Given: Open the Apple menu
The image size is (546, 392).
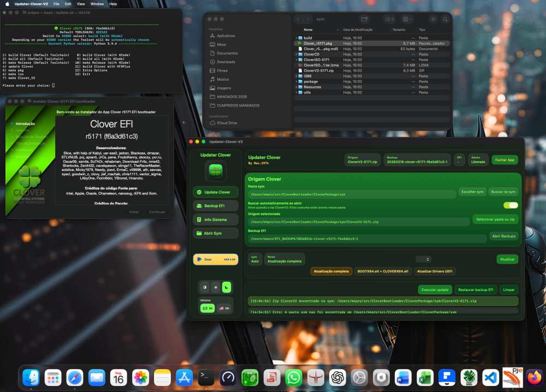Looking at the screenshot, I should [7, 4].
